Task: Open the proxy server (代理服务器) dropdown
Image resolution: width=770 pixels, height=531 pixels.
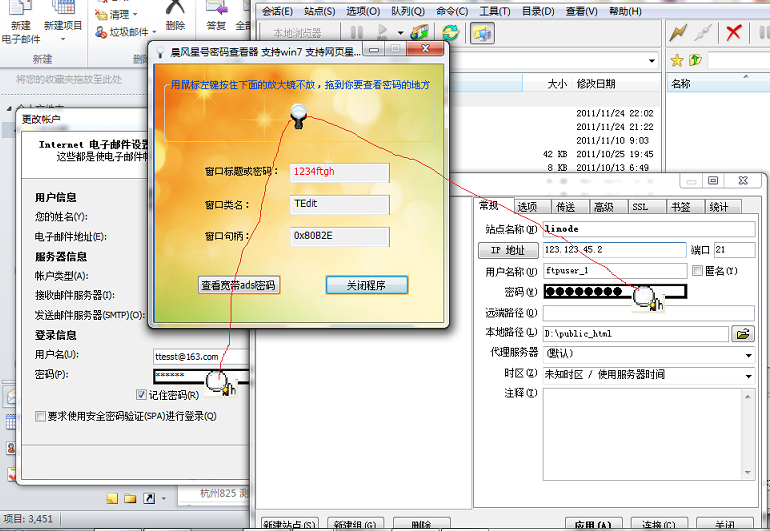Action: (748, 354)
